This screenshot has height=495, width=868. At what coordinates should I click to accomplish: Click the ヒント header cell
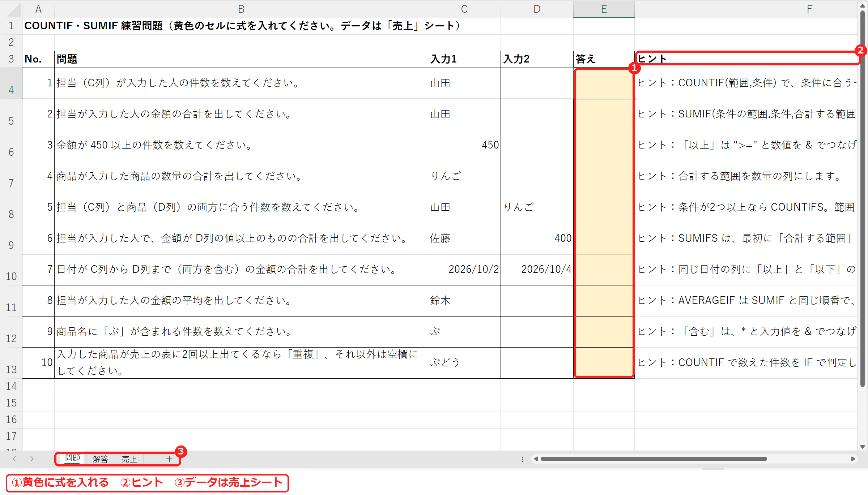tap(745, 59)
